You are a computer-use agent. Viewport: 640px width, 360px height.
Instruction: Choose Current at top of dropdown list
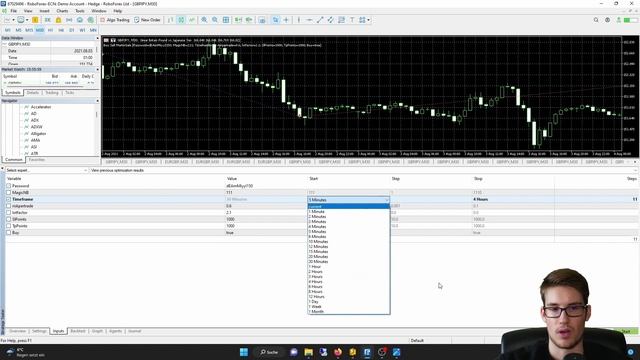349,207
